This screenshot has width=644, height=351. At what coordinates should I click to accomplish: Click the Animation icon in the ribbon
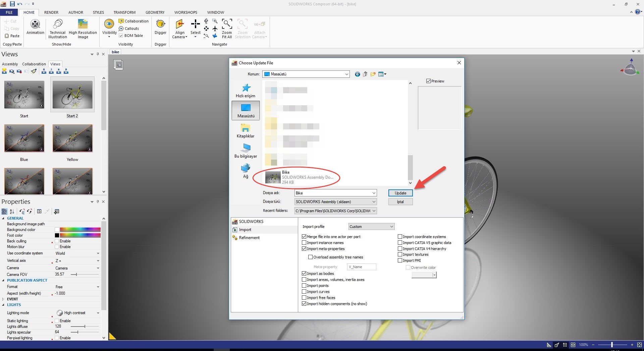pos(35,25)
